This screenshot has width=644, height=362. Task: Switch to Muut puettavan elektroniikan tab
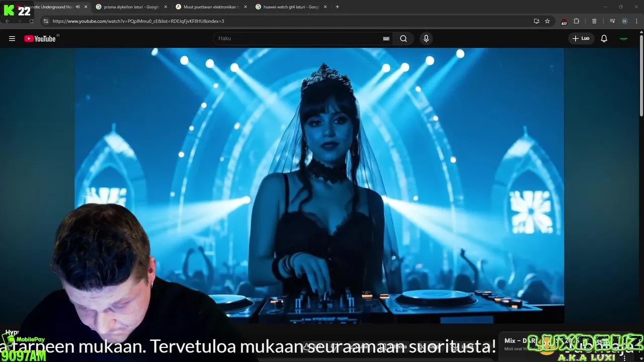[211, 7]
